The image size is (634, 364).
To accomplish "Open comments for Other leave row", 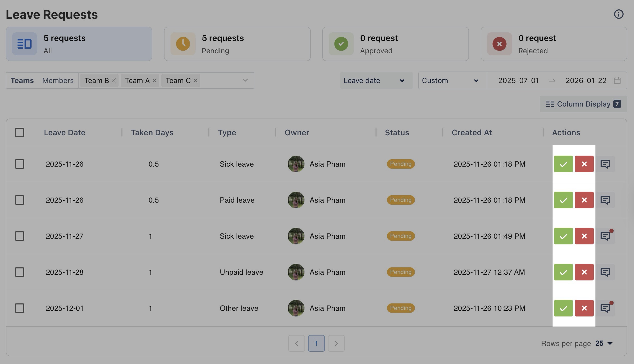I will [x=605, y=308].
